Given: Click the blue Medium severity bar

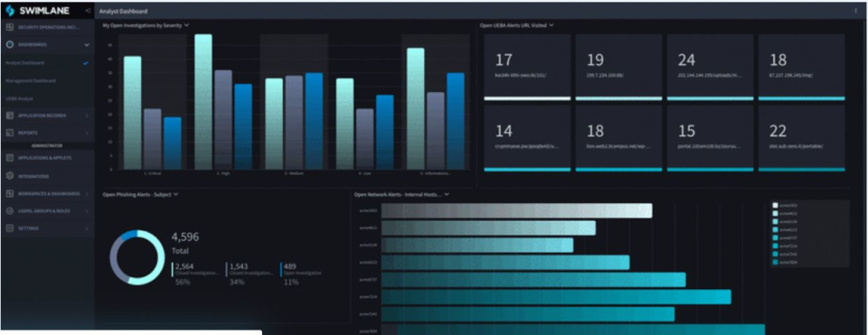Looking at the screenshot, I should coord(314,121).
